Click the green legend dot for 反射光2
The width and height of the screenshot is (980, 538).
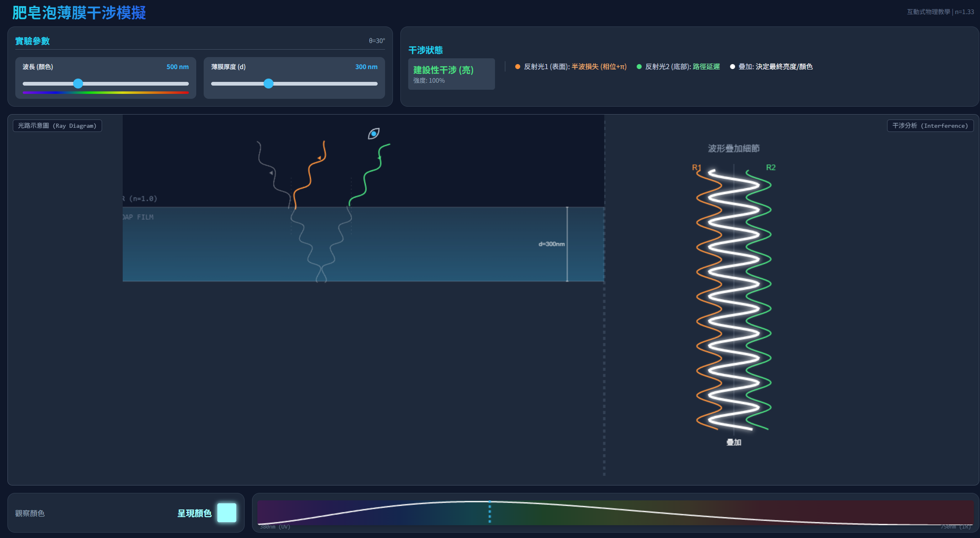tap(639, 67)
